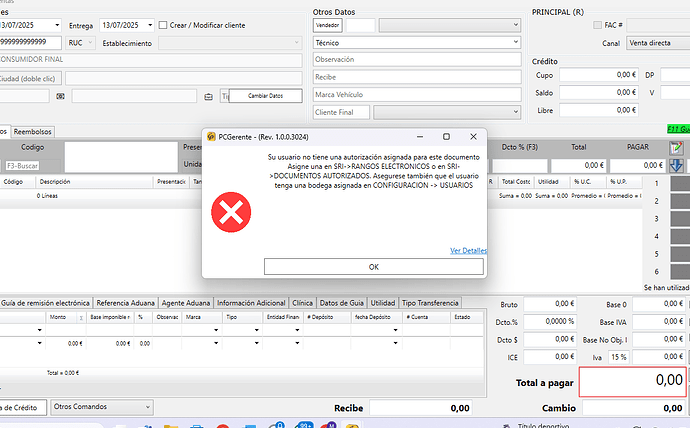The width and height of the screenshot is (690, 428).
Task: Click the Cliente Final text field
Action: tap(341, 112)
